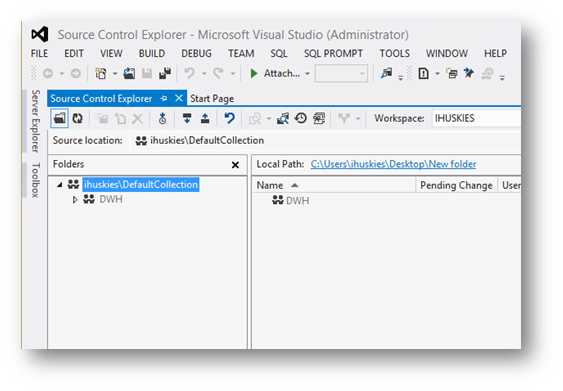Click the Check In icon

click(x=205, y=118)
